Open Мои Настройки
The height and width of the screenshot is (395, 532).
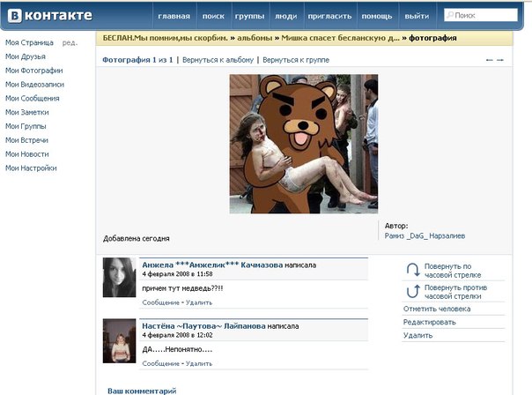[x=31, y=168]
